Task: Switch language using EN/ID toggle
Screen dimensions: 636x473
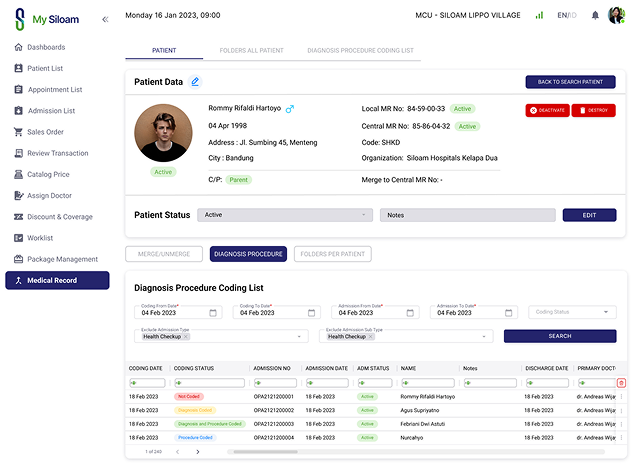Action: click(x=567, y=15)
